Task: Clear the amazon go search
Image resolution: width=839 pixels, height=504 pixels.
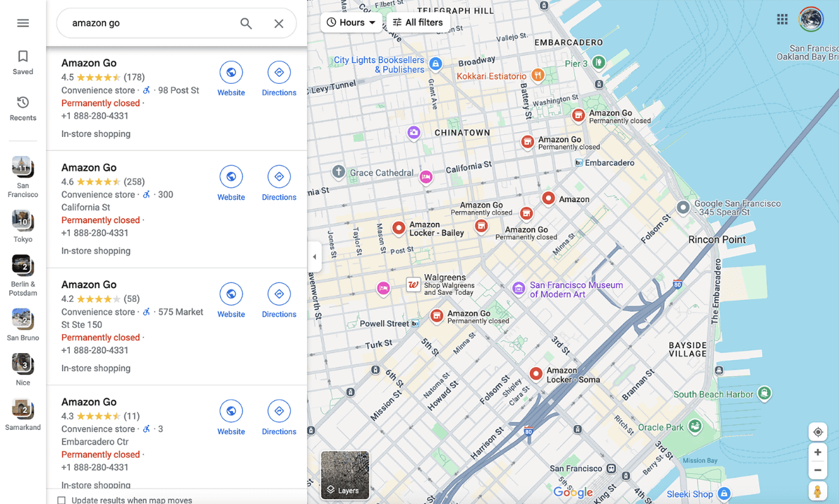Action: click(279, 23)
